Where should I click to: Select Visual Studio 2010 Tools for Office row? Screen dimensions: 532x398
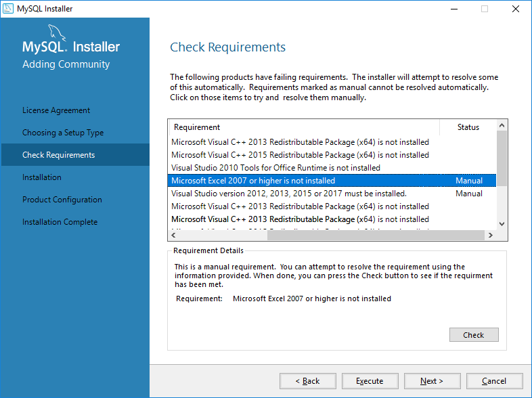[332, 168]
